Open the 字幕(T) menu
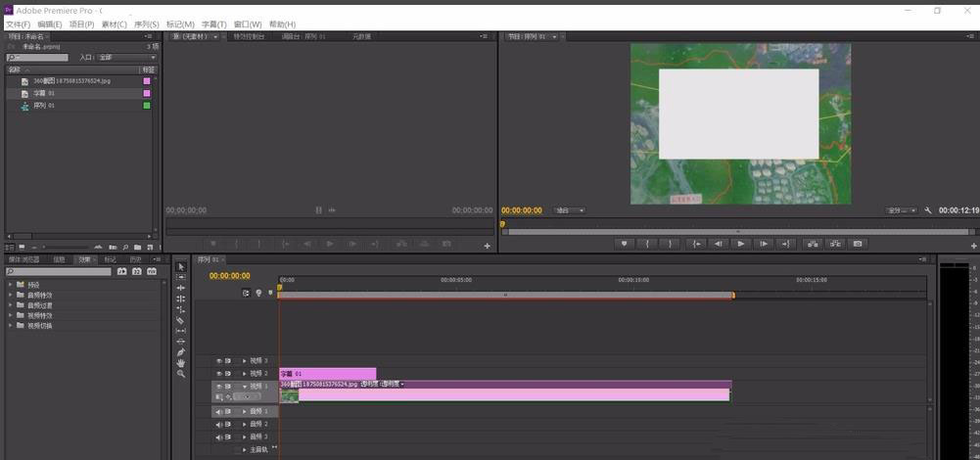980x460 pixels. pos(213,24)
